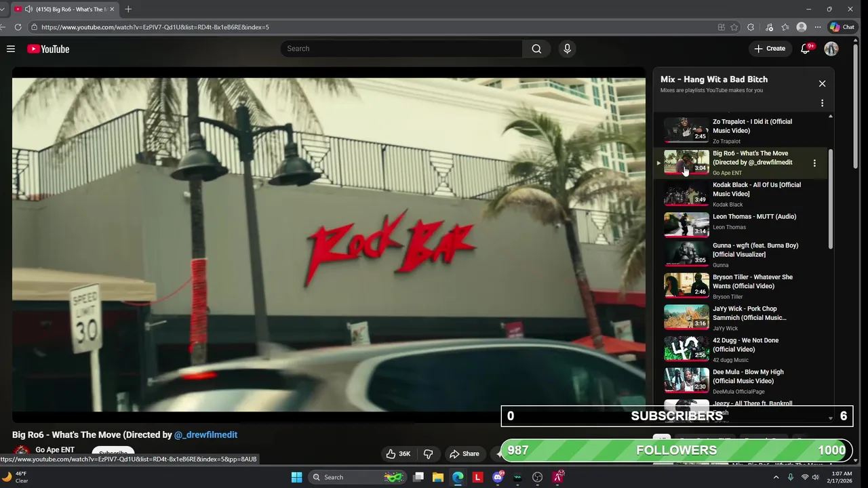Open YouTube notifications bell

(x=806, y=49)
